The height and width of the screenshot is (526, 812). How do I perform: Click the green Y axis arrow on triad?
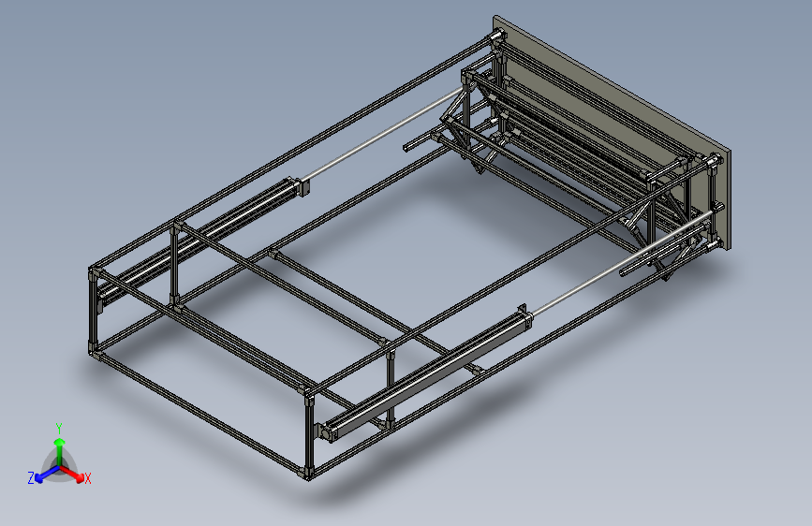pos(60,451)
